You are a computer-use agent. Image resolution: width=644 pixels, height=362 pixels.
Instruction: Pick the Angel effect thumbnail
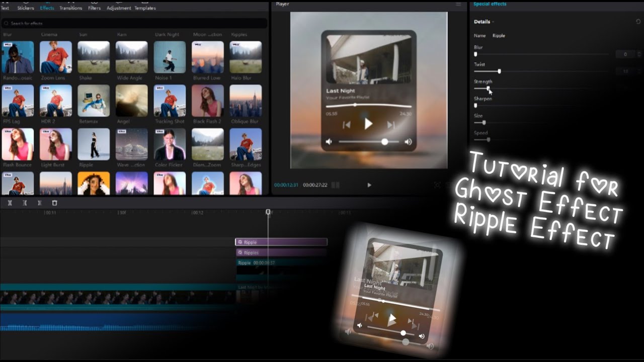pyautogui.click(x=132, y=101)
